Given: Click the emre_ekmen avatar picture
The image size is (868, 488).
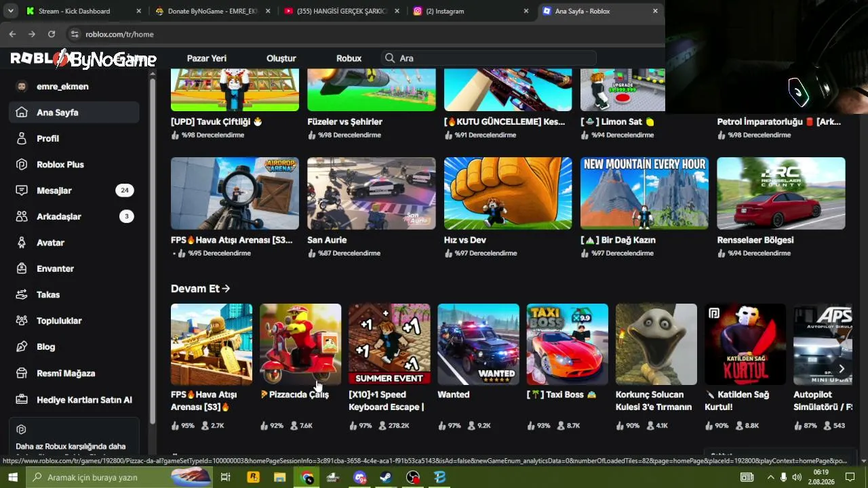Looking at the screenshot, I should (x=22, y=87).
